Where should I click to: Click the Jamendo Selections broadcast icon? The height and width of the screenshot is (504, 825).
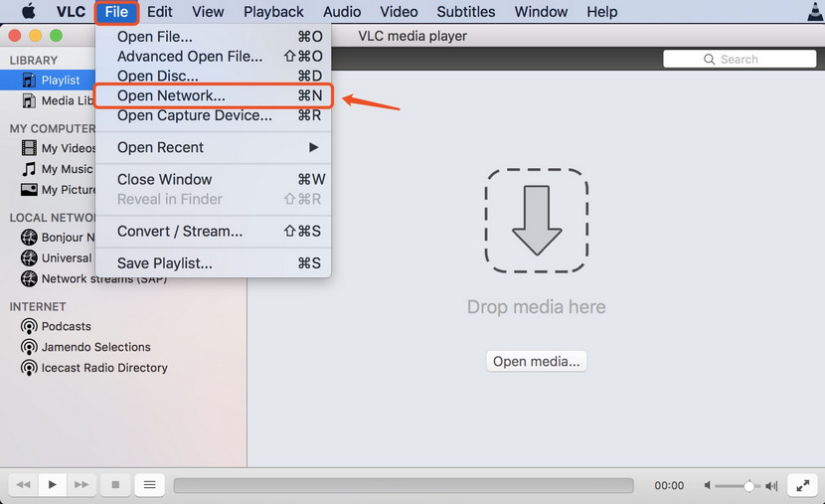pos(29,347)
